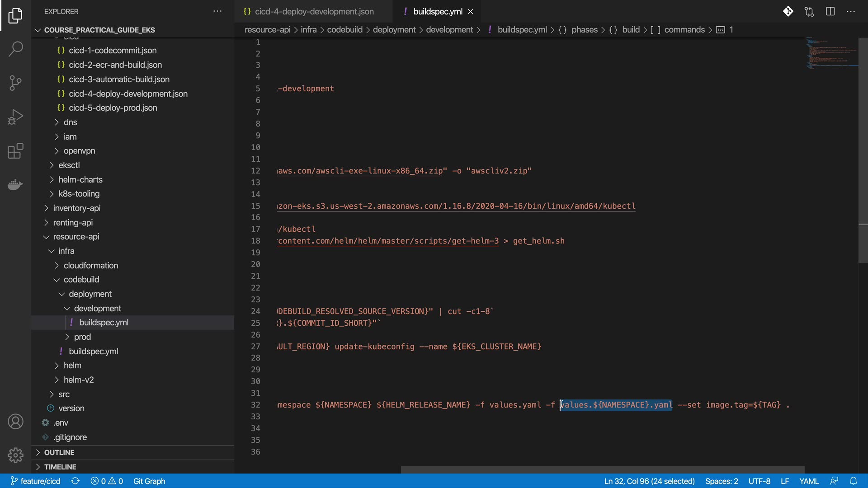
Task: Click the Accounts icon in activity bar
Action: tap(15, 422)
